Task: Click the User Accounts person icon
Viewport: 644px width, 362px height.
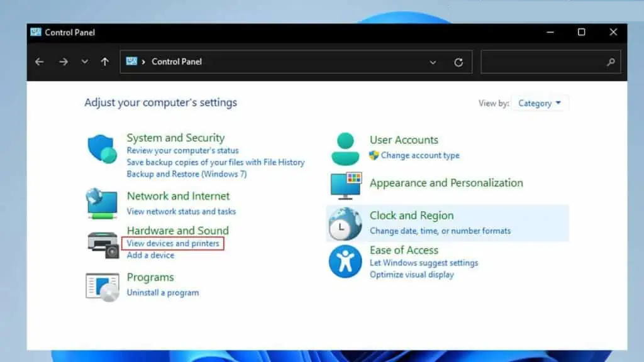Action: pos(345,149)
